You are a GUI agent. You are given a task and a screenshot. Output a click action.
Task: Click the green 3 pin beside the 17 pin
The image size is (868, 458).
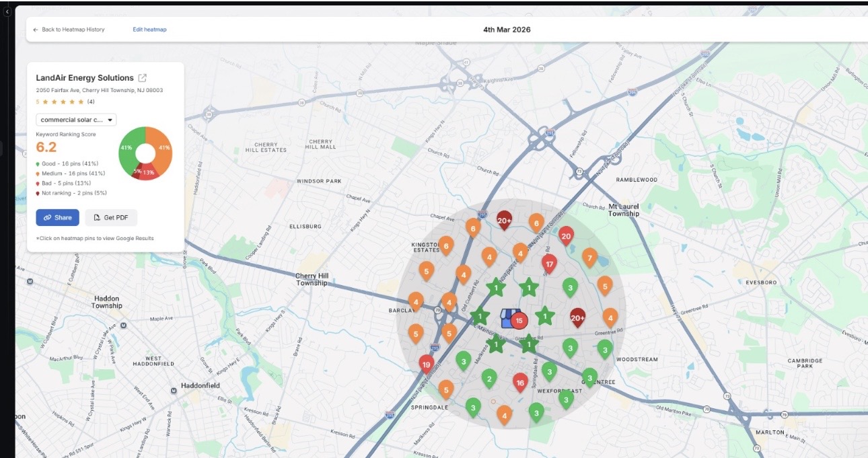pos(570,288)
